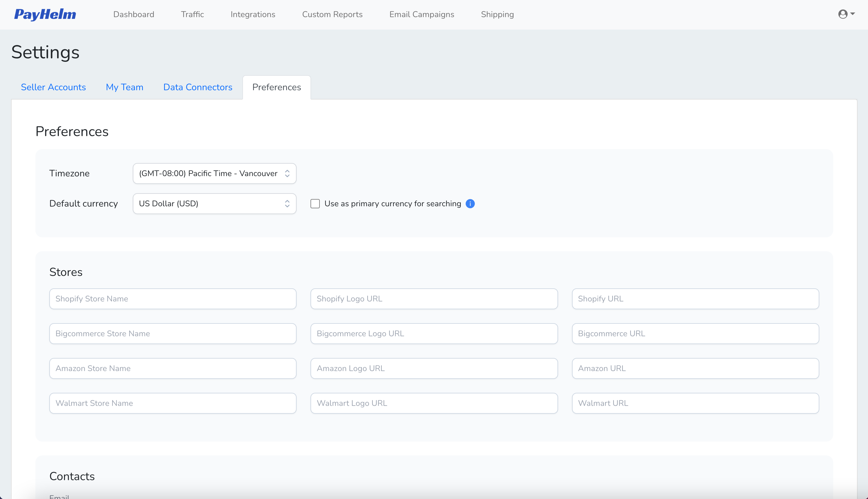Switch to the Seller Accounts tab
This screenshot has width=868, height=499.
coord(53,87)
